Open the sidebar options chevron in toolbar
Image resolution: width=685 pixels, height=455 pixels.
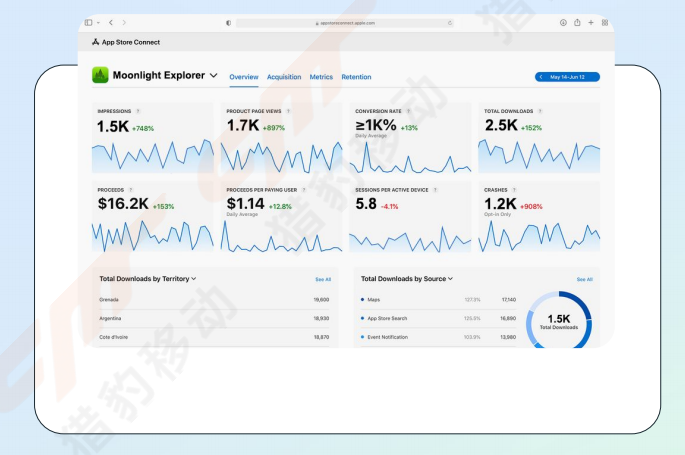[x=98, y=23]
